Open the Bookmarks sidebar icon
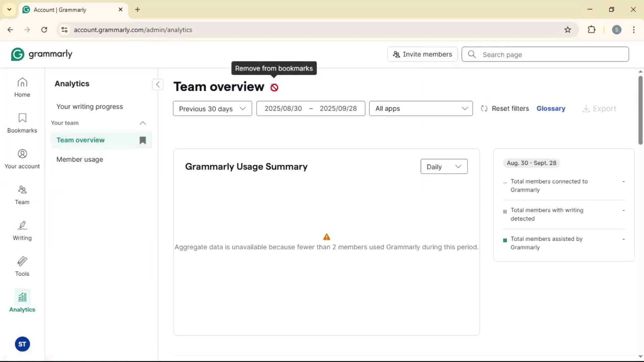The width and height of the screenshot is (644, 362). pyautogui.click(x=22, y=123)
